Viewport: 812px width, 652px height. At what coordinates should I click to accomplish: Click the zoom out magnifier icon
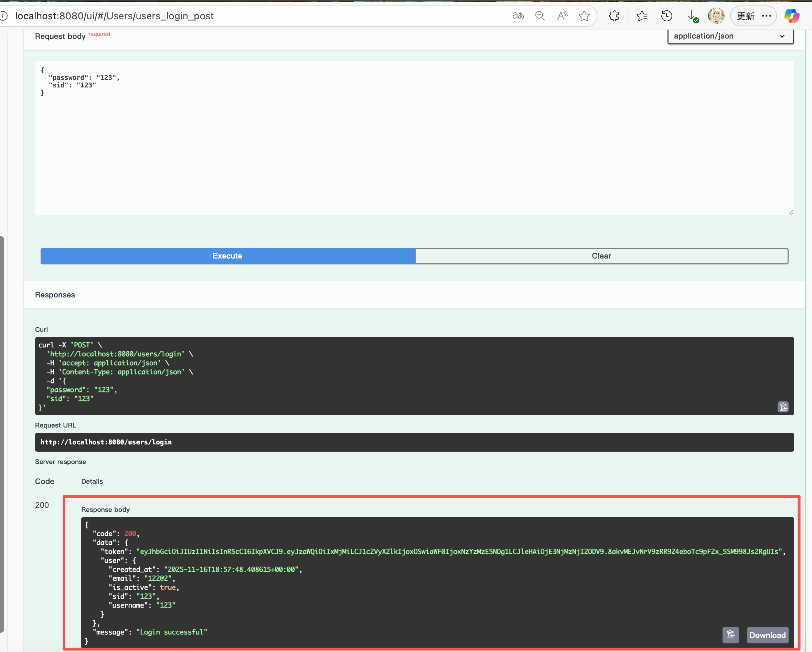[540, 16]
